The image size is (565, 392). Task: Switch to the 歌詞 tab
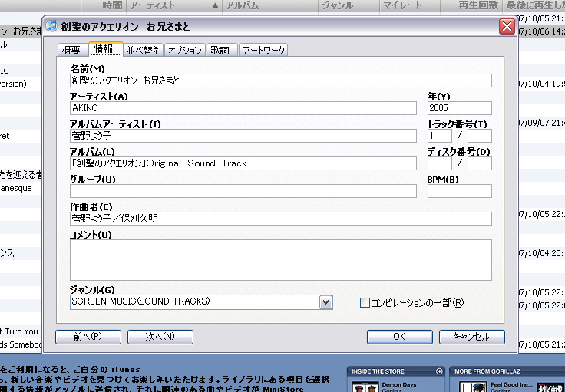[221, 50]
